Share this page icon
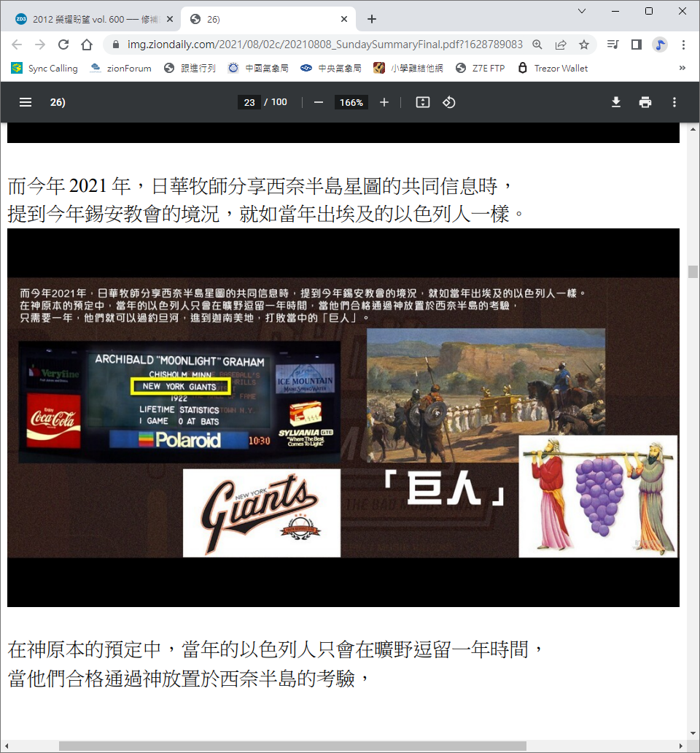Image resolution: width=700 pixels, height=753 pixels. tap(561, 45)
